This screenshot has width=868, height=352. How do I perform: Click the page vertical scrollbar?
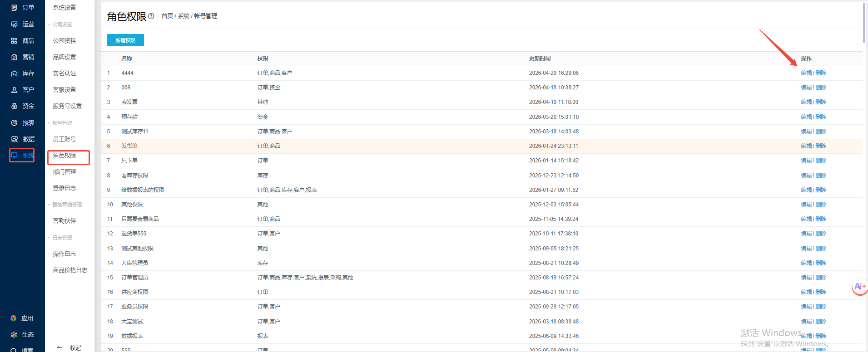pyautogui.click(x=864, y=23)
